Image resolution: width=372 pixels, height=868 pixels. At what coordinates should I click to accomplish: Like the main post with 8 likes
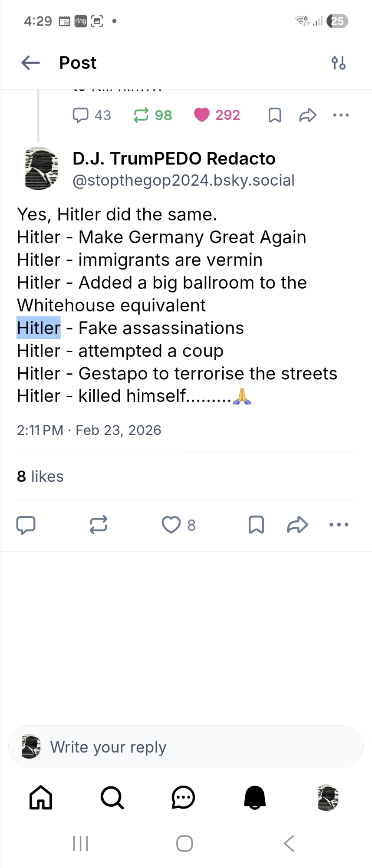coord(171,525)
